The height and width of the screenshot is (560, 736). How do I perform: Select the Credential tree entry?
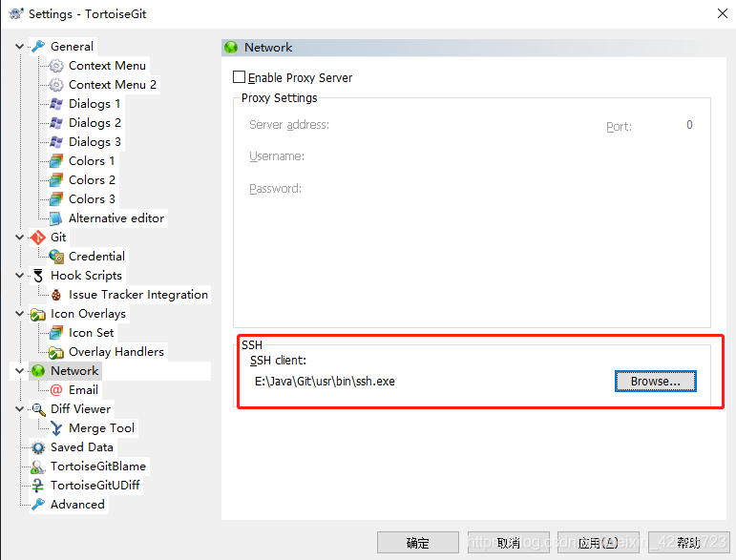tap(96, 257)
